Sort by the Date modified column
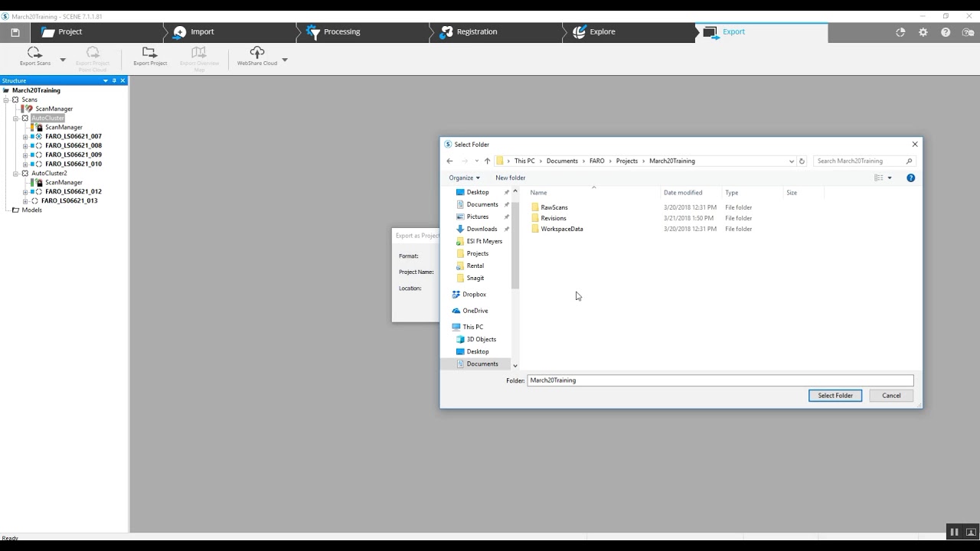Viewport: 980px width, 551px height. (x=683, y=192)
